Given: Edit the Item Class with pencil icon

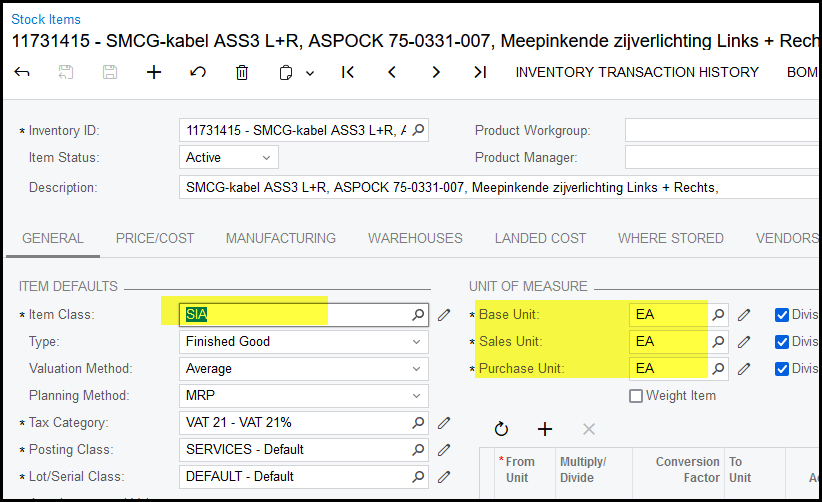Looking at the screenshot, I should click(444, 315).
